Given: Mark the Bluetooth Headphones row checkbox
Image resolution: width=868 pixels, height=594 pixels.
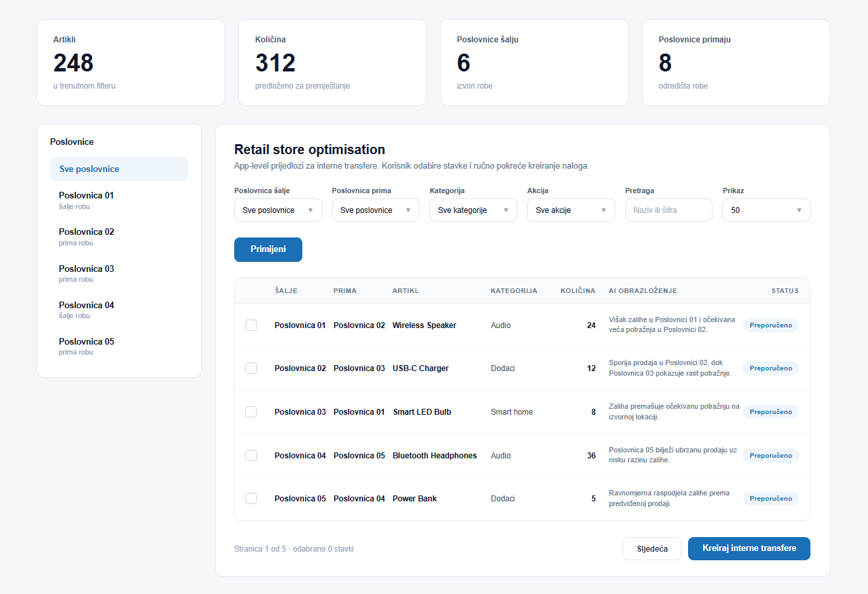Looking at the screenshot, I should [x=251, y=455].
